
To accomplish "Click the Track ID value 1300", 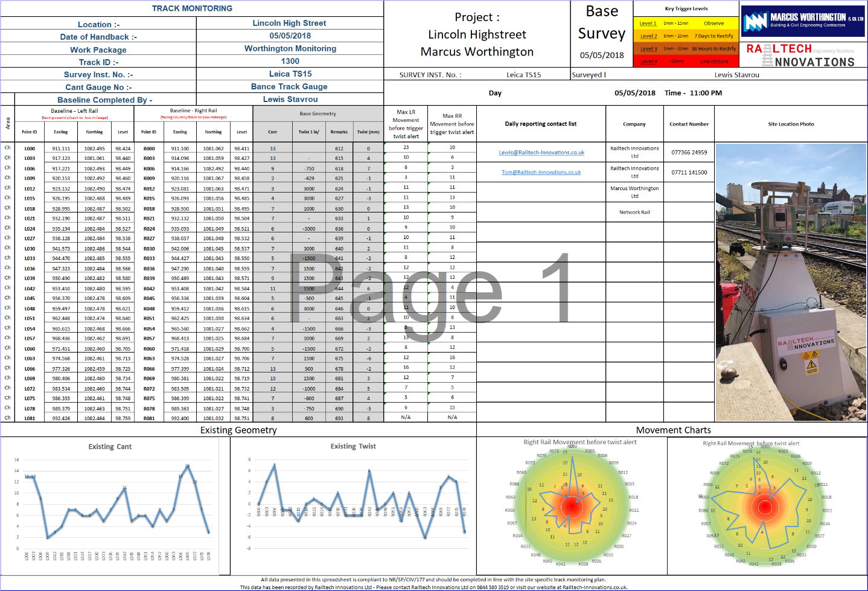I will (290, 61).
